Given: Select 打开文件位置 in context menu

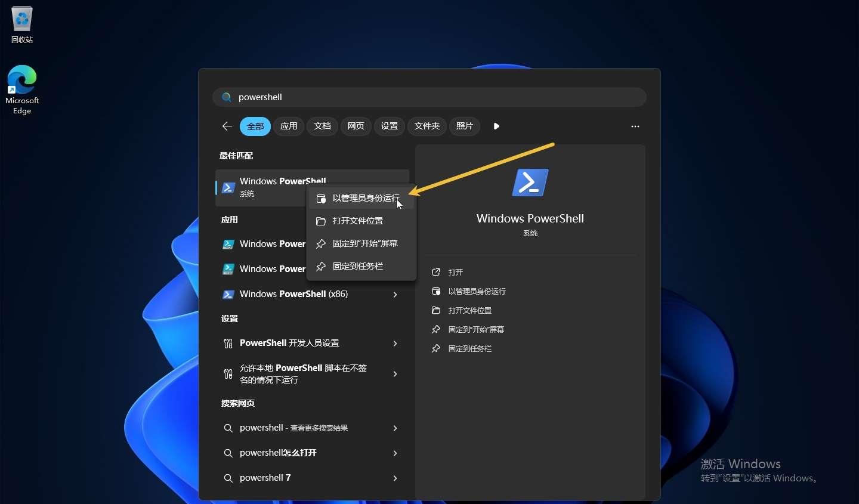Looking at the screenshot, I should tap(361, 221).
